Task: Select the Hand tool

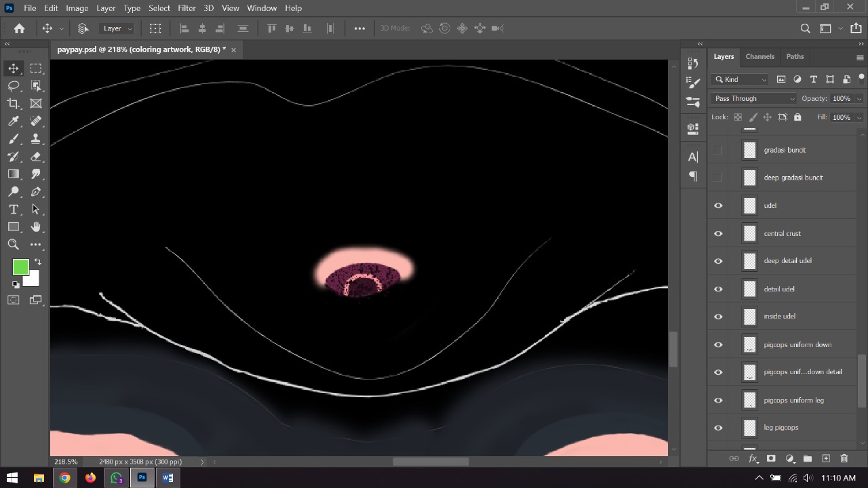Action: coord(36,227)
